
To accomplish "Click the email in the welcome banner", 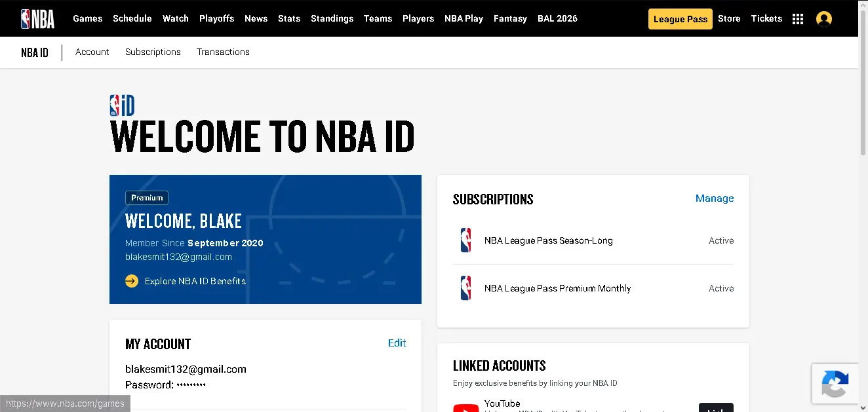I will [179, 257].
